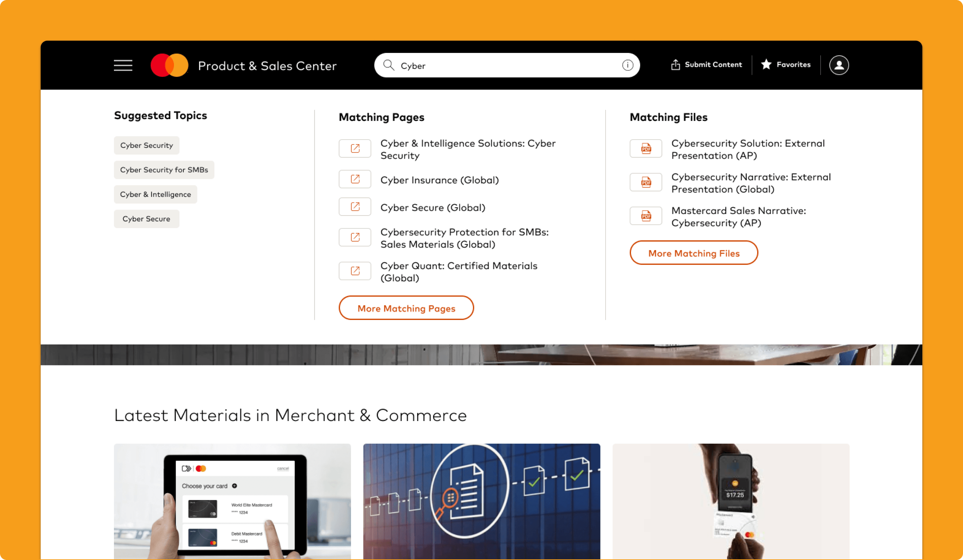
Task: Pick the Cyber Secure suggested topic
Action: pos(146,219)
